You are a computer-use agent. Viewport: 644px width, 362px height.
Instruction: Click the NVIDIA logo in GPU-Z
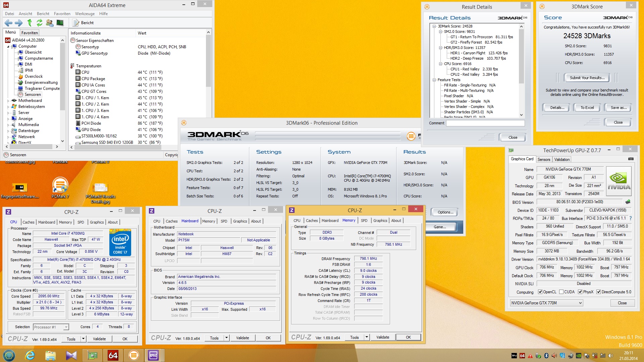619,181
